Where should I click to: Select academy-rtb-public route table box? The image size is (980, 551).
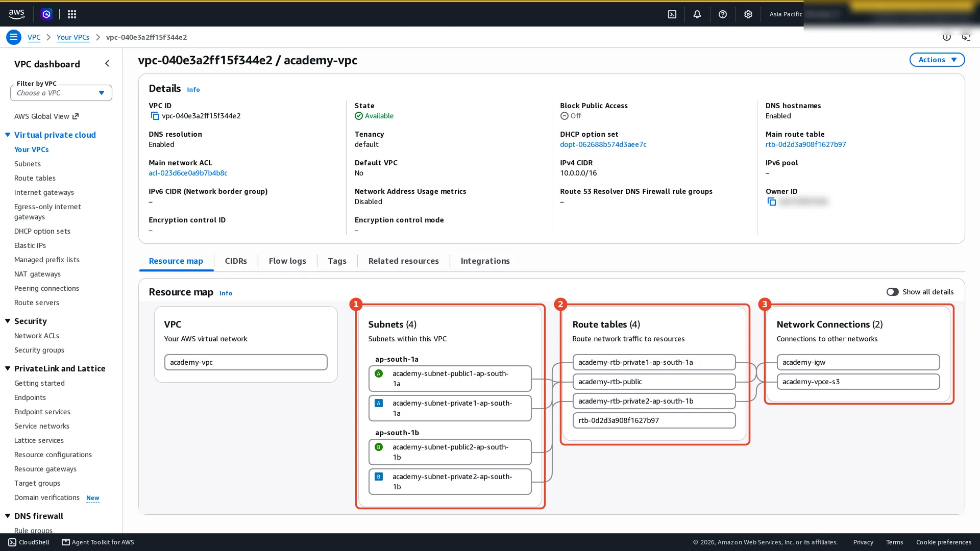[x=654, y=382]
